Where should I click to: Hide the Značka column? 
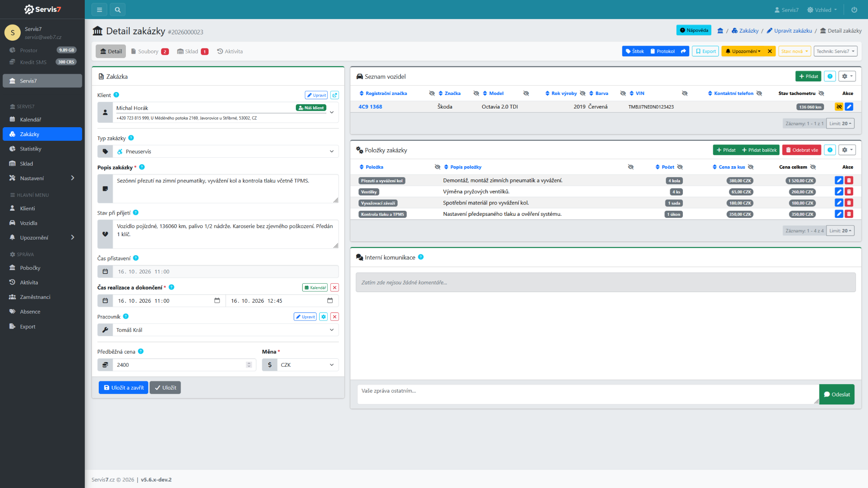(x=476, y=93)
